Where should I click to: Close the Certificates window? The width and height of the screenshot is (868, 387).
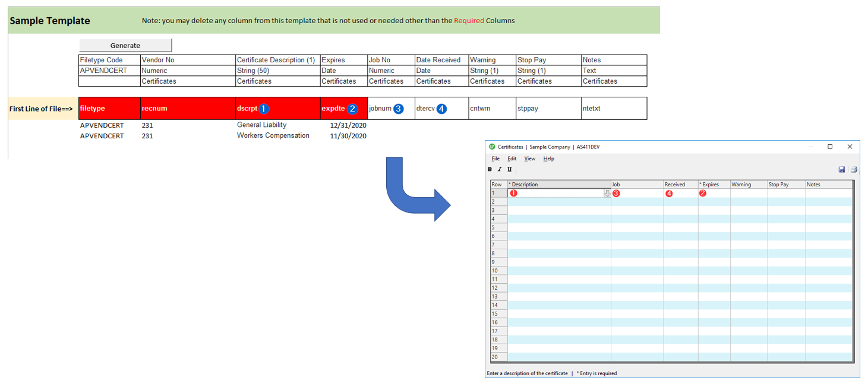(850, 147)
